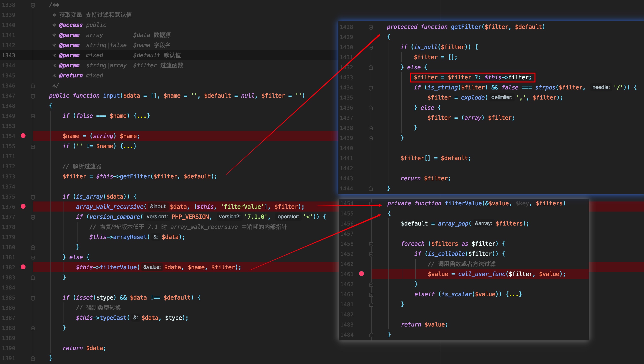Click the array_pop call on line 1456
The height and width of the screenshot is (364, 644).
coord(453,223)
